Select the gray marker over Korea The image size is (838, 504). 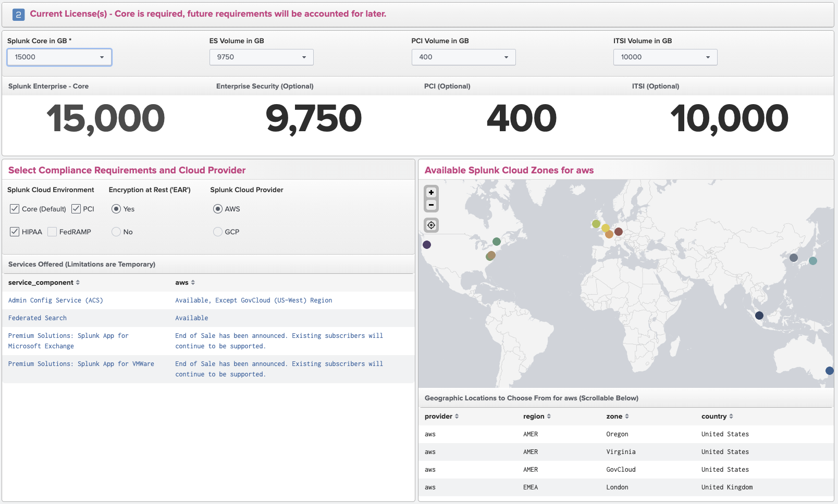794,258
